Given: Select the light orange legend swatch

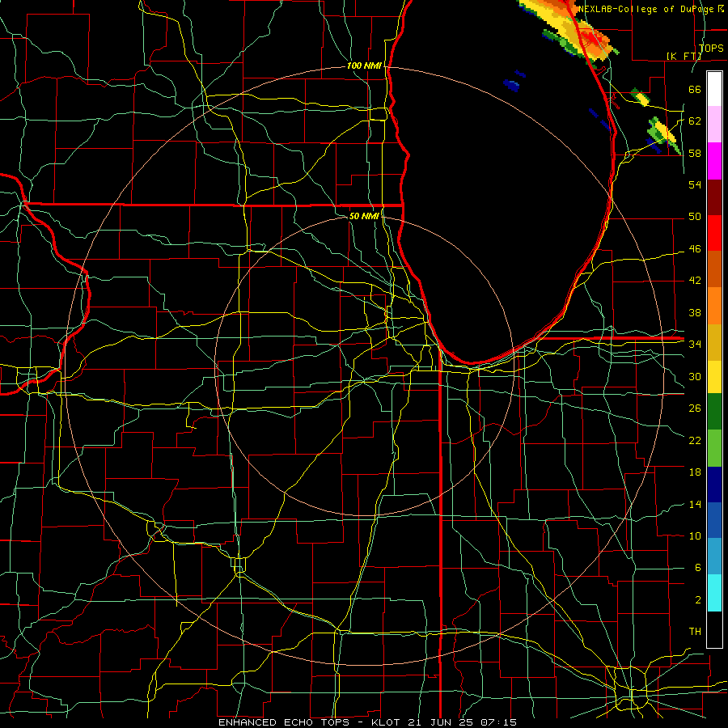Looking at the screenshot, I should pos(714,306).
